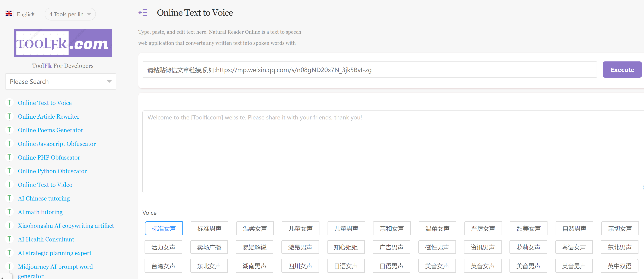Click the ToolFk.com logo
The width and height of the screenshot is (644, 279).
[63, 43]
